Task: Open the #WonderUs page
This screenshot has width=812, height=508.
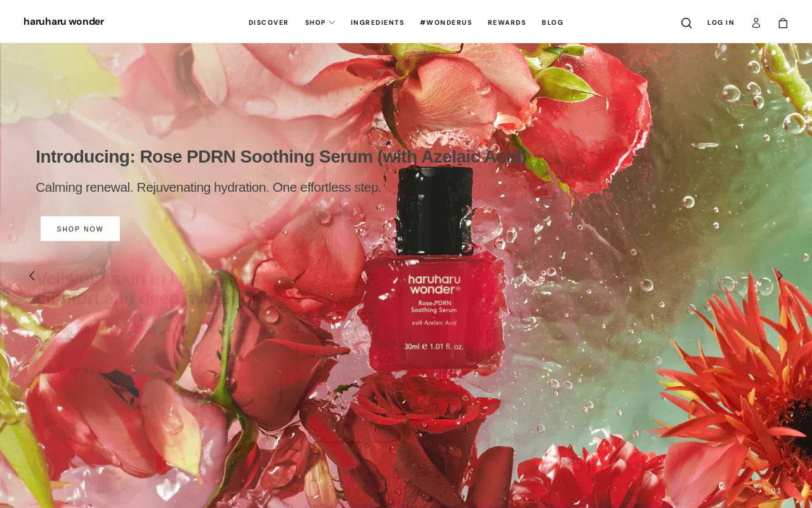Action: pyautogui.click(x=446, y=23)
